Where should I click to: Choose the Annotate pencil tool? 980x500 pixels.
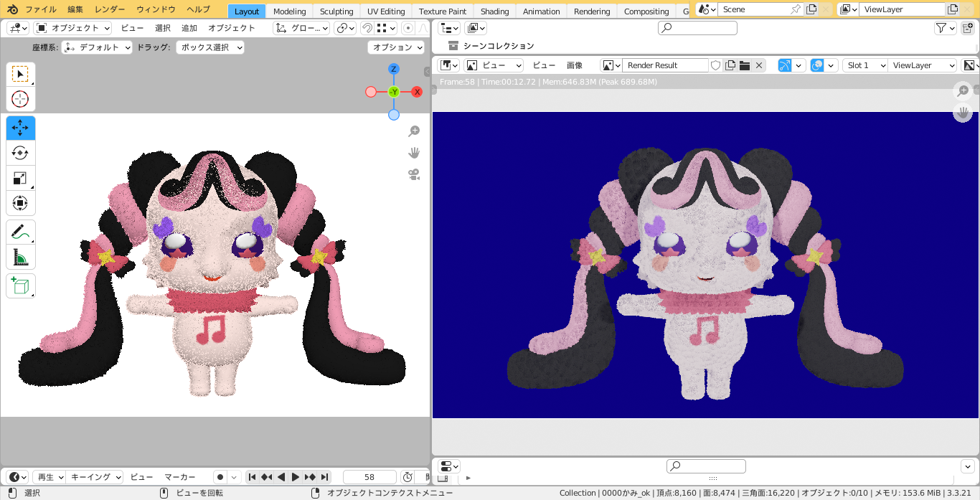[x=20, y=232]
